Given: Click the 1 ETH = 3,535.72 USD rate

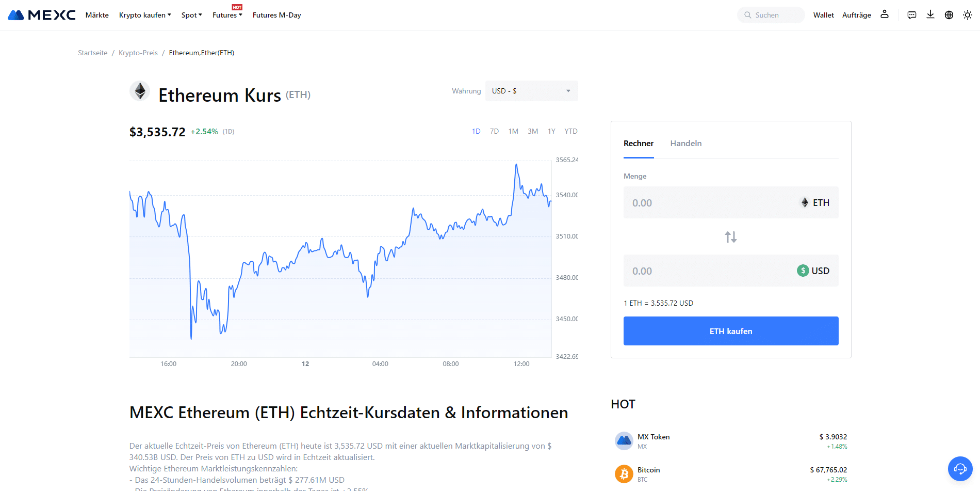Looking at the screenshot, I should point(659,303).
